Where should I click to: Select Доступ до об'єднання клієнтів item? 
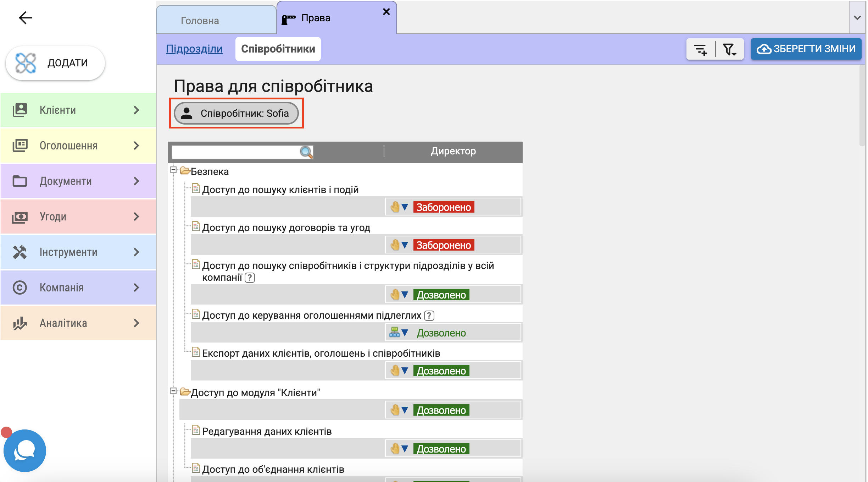[x=273, y=469]
